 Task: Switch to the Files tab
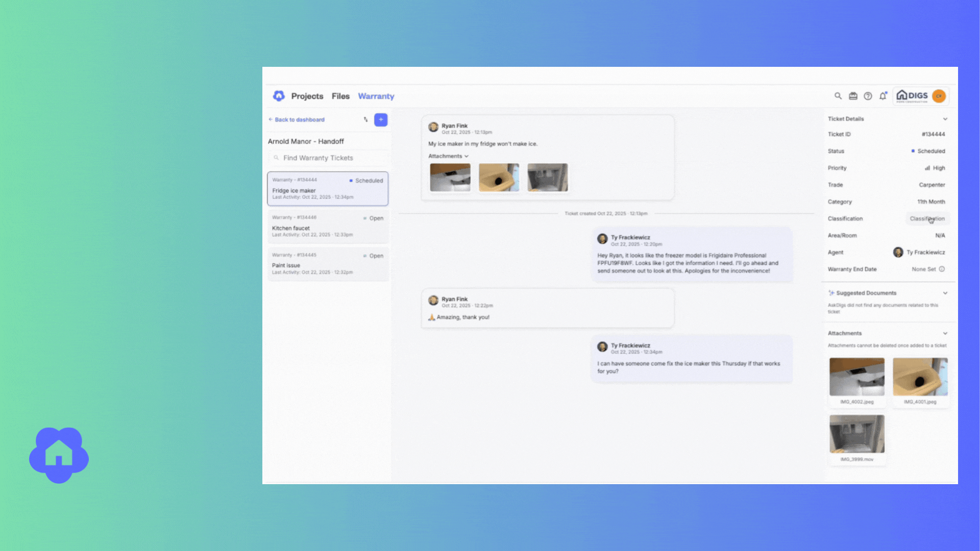point(340,96)
